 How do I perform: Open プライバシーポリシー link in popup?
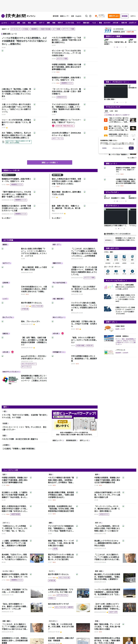click(x=118, y=148)
